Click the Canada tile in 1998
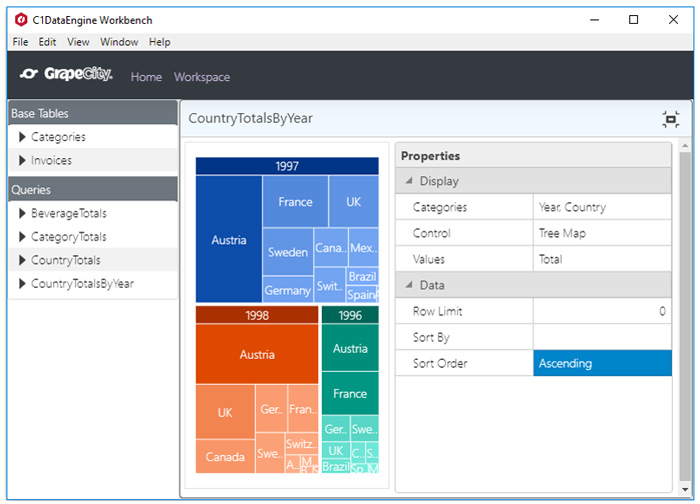 pos(225,456)
